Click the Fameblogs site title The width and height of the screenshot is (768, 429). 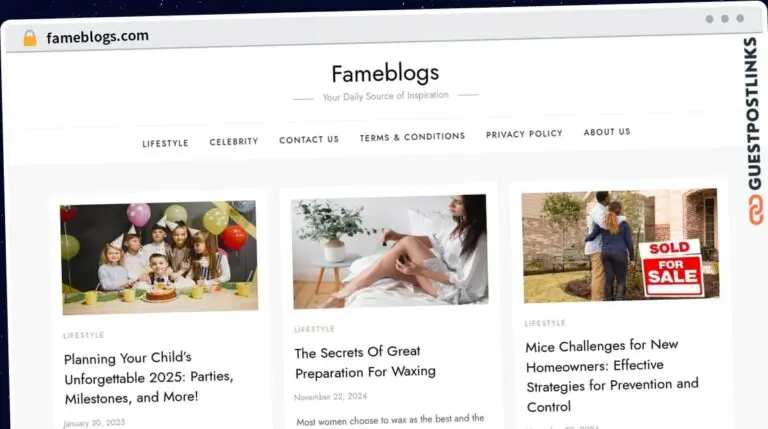pos(385,73)
